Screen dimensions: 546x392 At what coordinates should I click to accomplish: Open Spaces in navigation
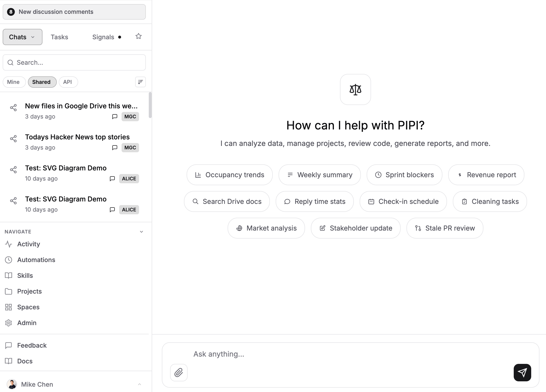click(74, 307)
